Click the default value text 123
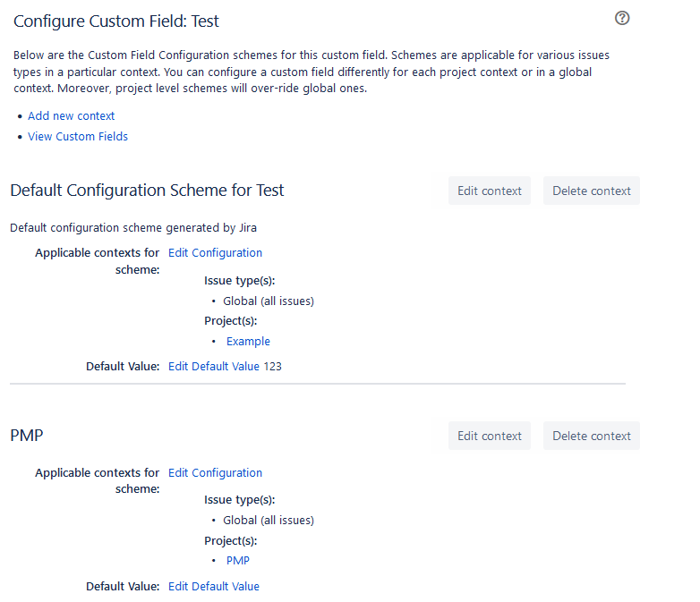This screenshot has height=602, width=700. click(273, 367)
